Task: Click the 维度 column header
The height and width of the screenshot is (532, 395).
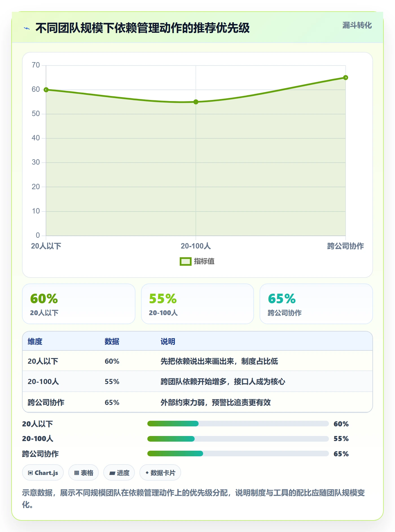Action: point(35,341)
